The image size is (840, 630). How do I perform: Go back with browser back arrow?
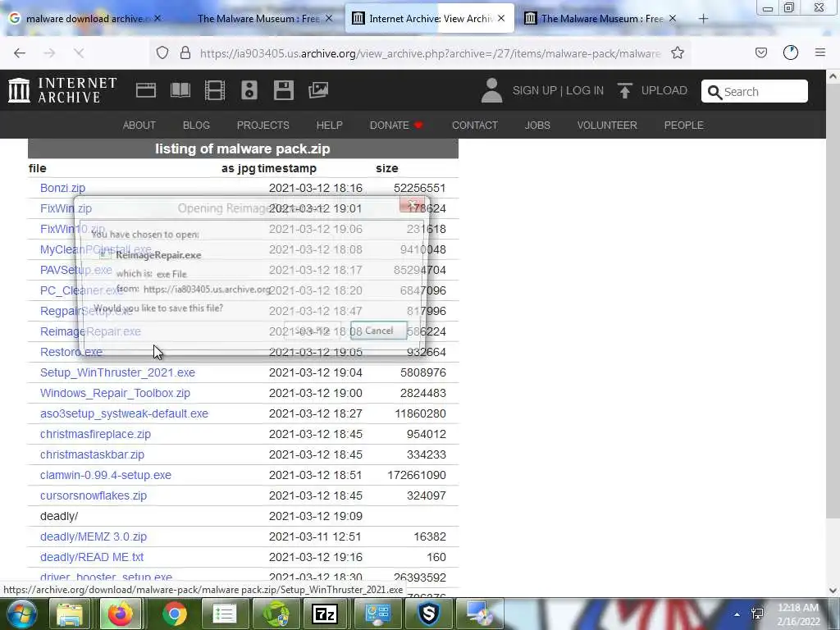[x=20, y=52]
